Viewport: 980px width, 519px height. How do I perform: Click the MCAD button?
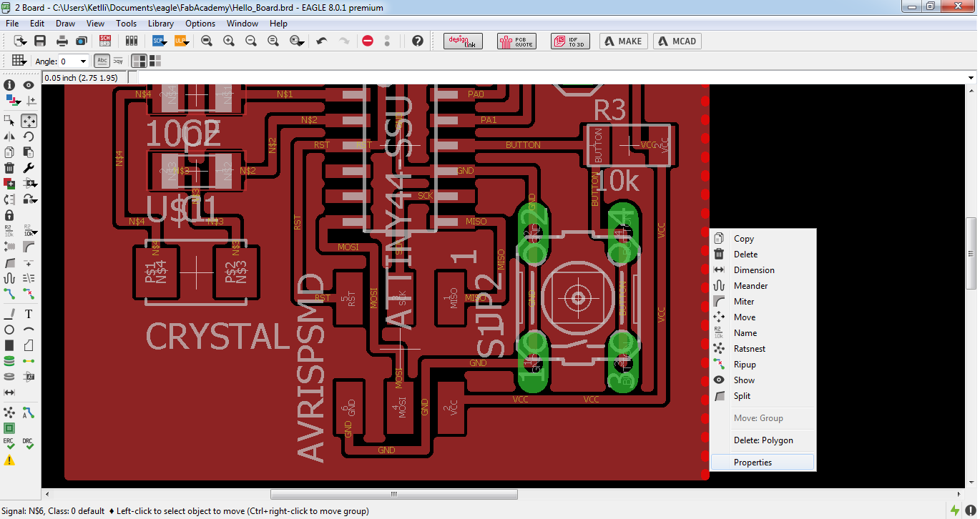pos(677,41)
